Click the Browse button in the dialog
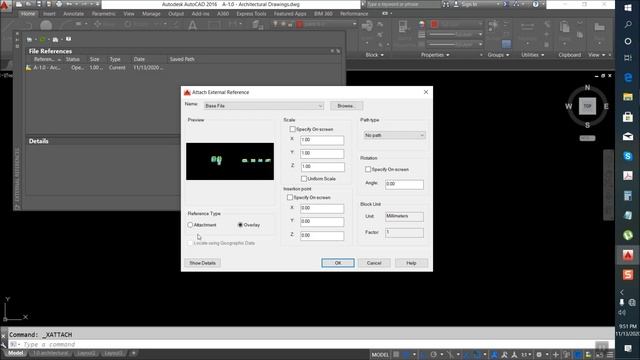This screenshot has height=360, width=640. coord(346,106)
